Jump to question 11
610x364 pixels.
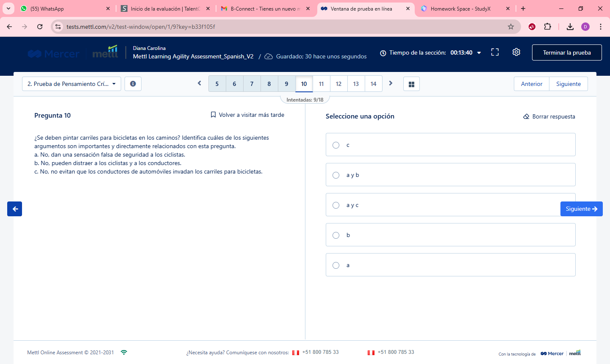coord(321,84)
